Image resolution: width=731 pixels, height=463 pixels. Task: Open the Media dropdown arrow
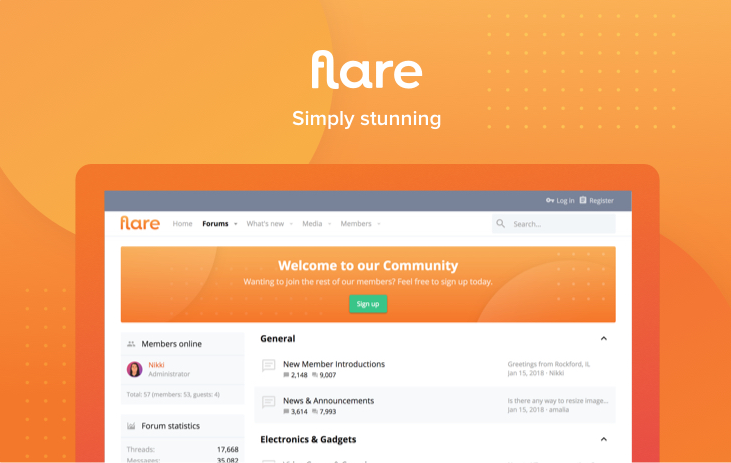[x=329, y=224]
